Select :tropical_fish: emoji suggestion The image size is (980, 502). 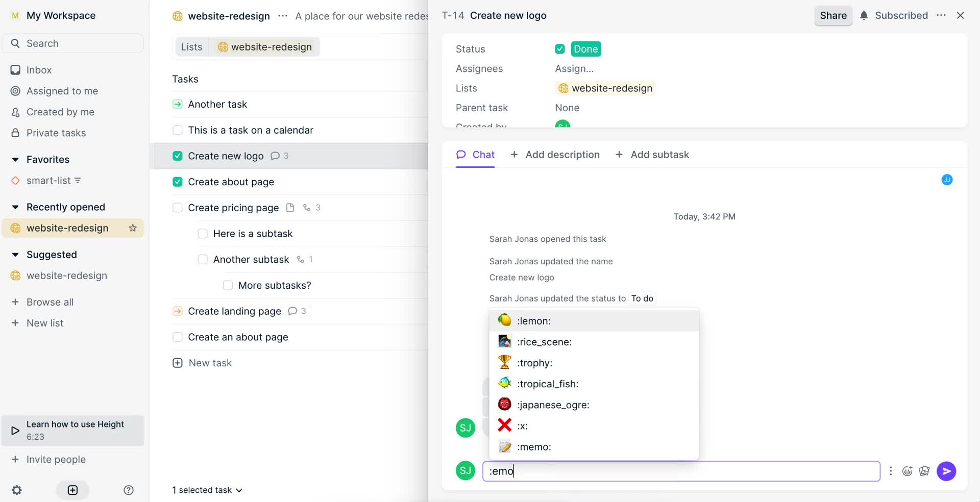594,384
